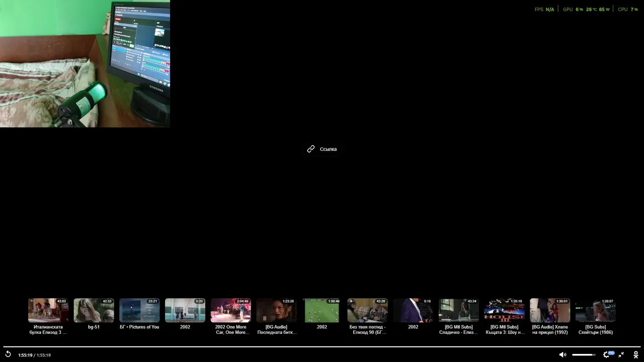Screen dimensions: 644x362
Task: Play the bg-51 suggested video
Action: pos(94,310)
